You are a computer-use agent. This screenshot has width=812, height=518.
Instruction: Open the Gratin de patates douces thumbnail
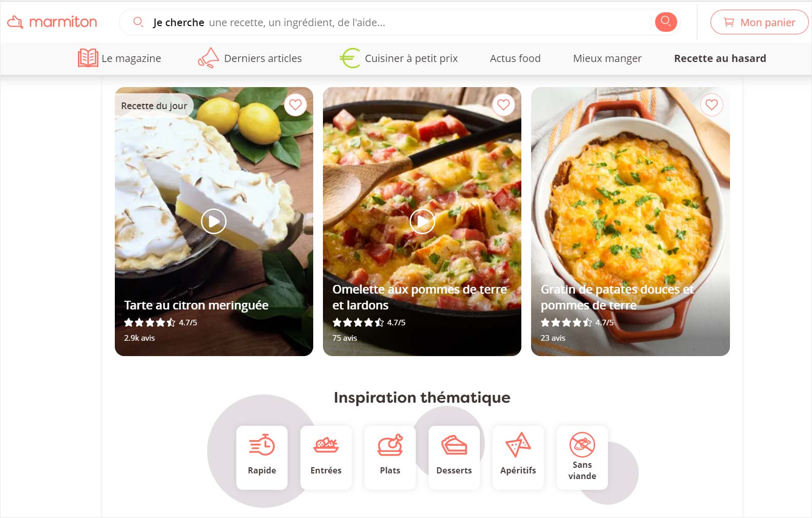pyautogui.click(x=631, y=221)
